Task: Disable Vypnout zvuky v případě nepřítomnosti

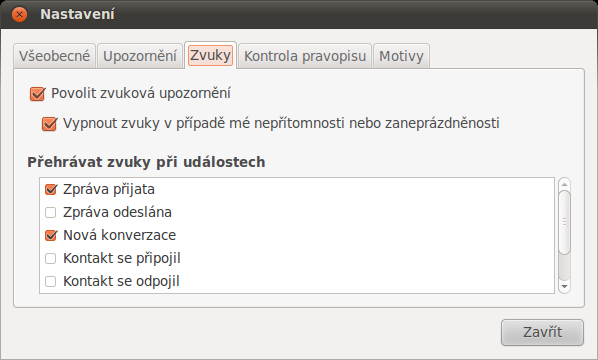Action: (49, 124)
